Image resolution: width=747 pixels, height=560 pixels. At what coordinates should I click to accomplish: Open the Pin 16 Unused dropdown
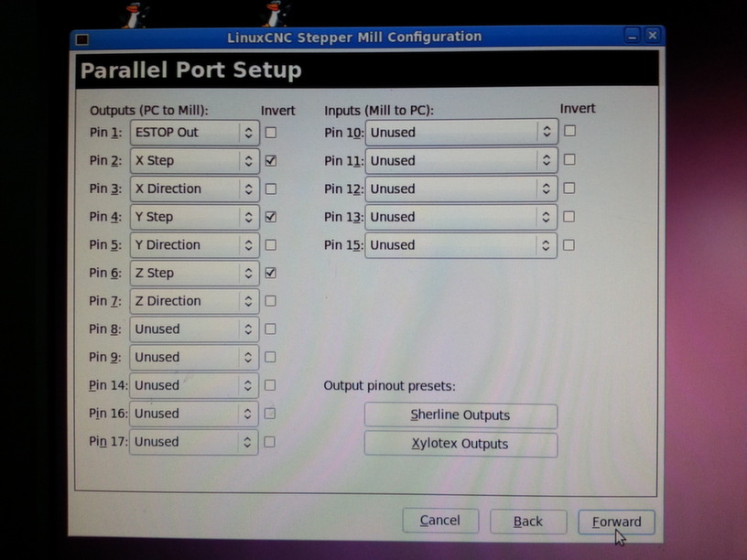pyautogui.click(x=194, y=414)
